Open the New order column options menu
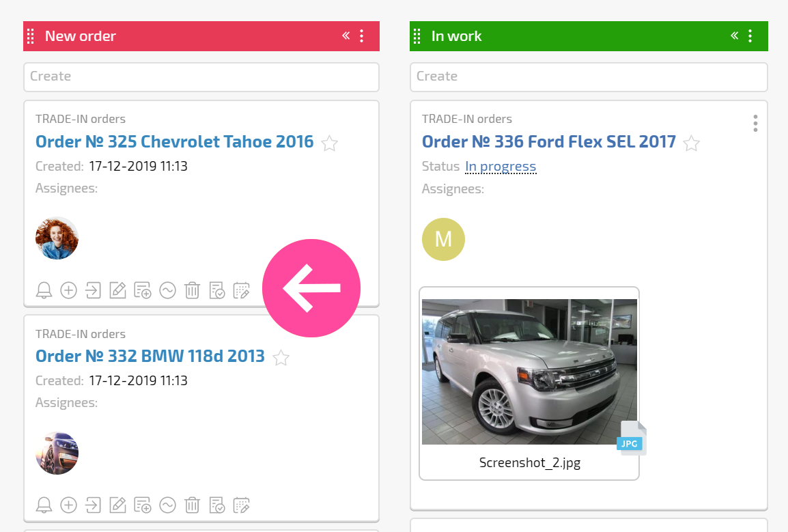The image size is (788, 532). (362, 36)
